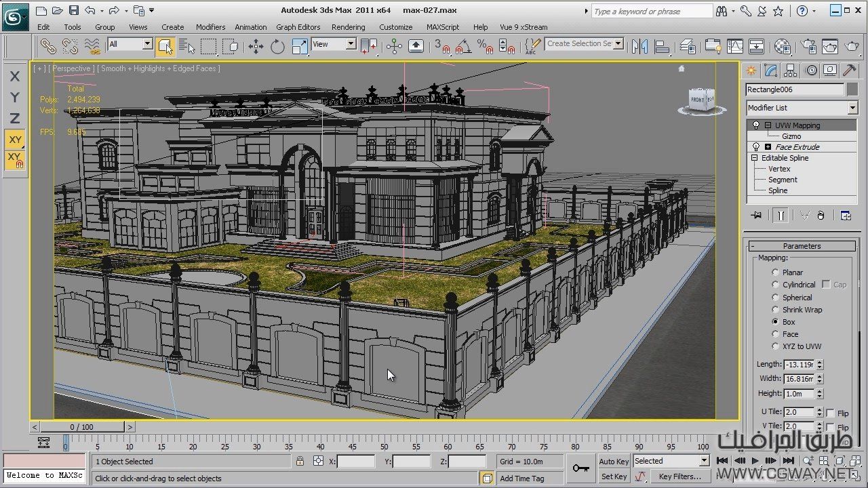Expand the Face Extrude modifier

768,147
